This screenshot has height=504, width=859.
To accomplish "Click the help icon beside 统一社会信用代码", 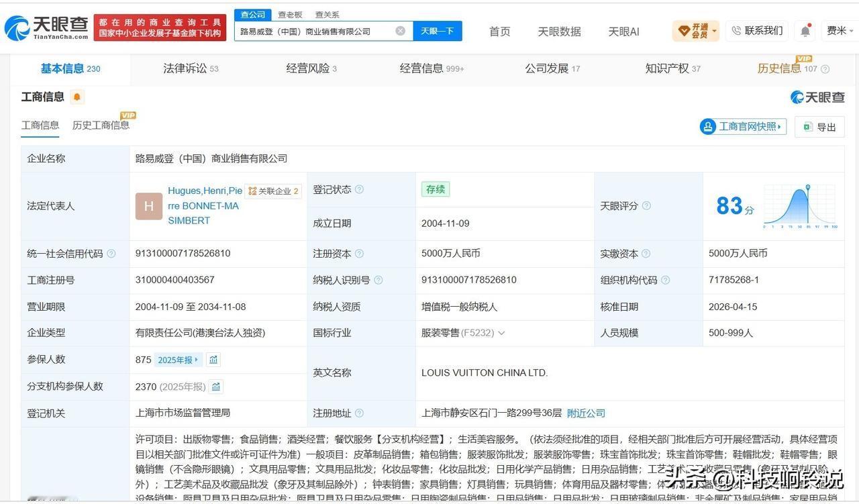I will point(111,254).
